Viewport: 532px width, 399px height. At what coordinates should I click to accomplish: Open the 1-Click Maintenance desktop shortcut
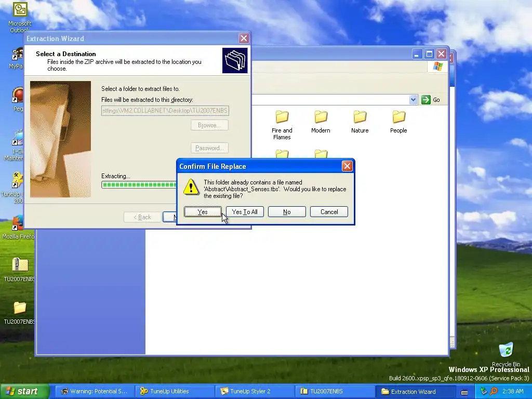pos(14,145)
